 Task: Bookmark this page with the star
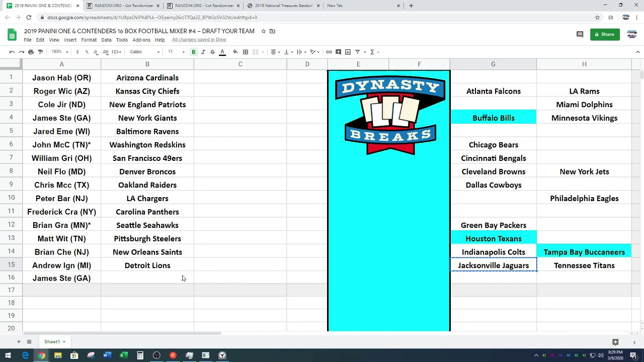(597, 17)
